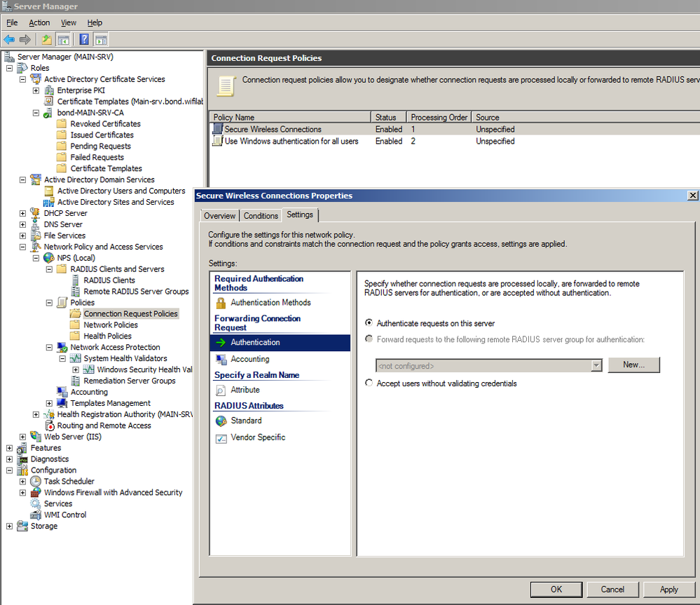
Task: Select the Standard globe icon under RADIUS Attributes
Action: click(x=221, y=421)
